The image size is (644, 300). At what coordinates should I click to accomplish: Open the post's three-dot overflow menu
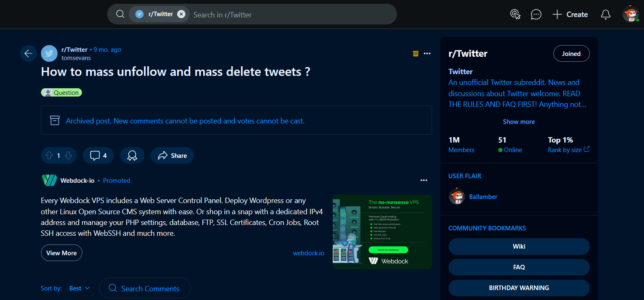click(427, 53)
